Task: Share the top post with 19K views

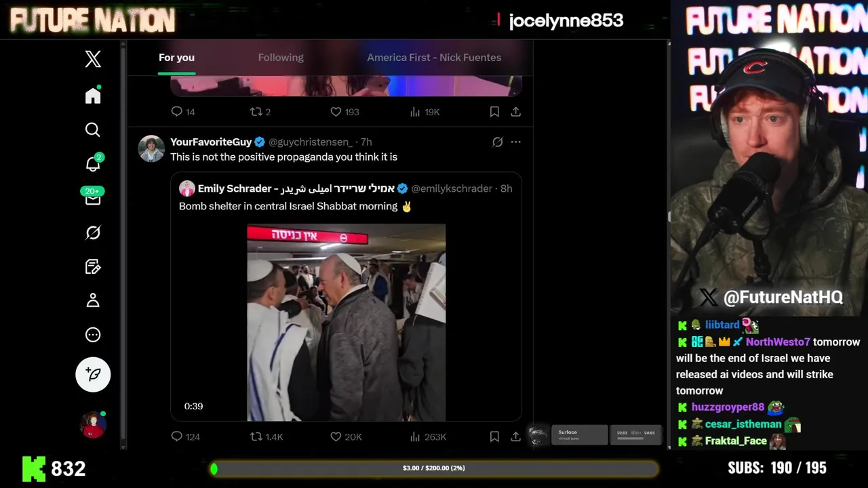Action: 515,112
